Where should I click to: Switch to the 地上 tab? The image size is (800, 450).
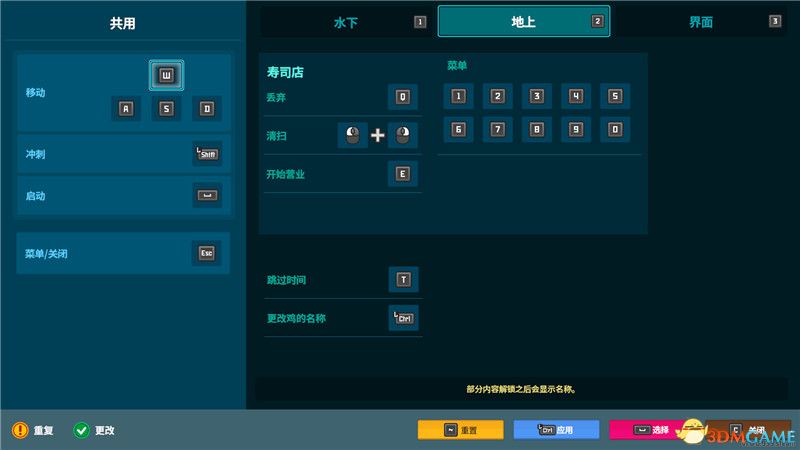point(523,21)
